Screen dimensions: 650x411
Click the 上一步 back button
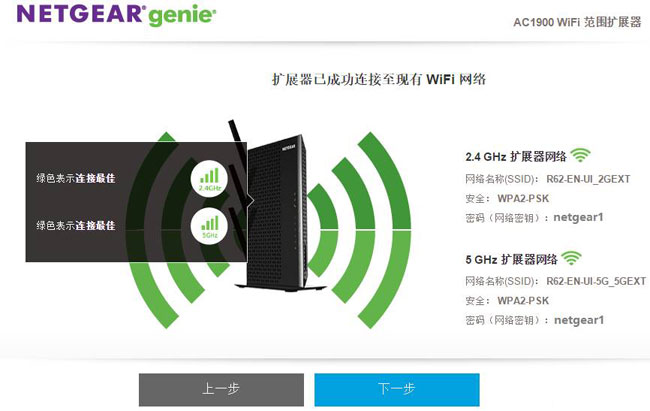pyautogui.click(x=221, y=389)
